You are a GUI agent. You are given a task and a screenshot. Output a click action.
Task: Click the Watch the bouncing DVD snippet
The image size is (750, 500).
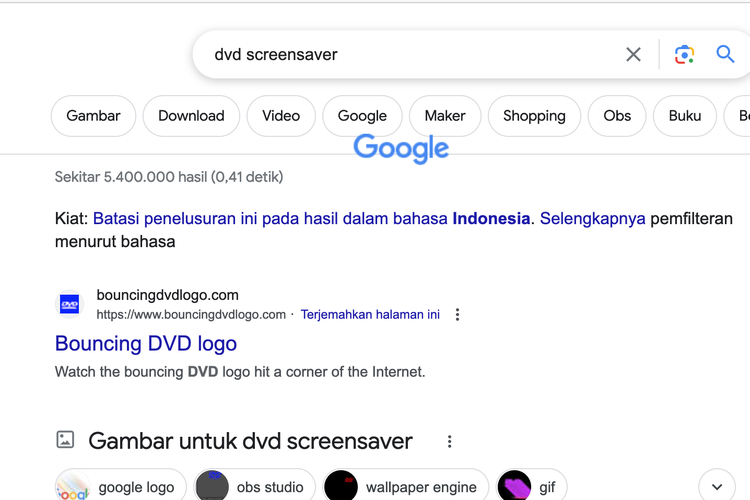pos(240,372)
